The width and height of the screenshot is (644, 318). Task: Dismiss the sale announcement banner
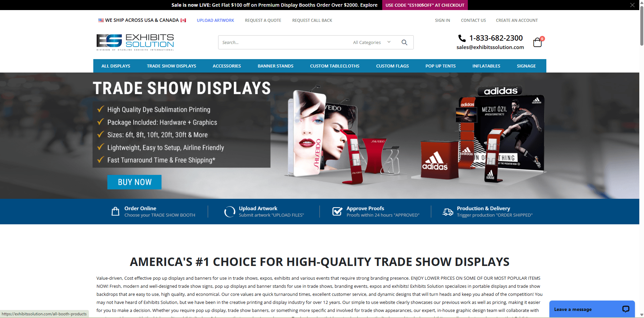[x=632, y=5]
